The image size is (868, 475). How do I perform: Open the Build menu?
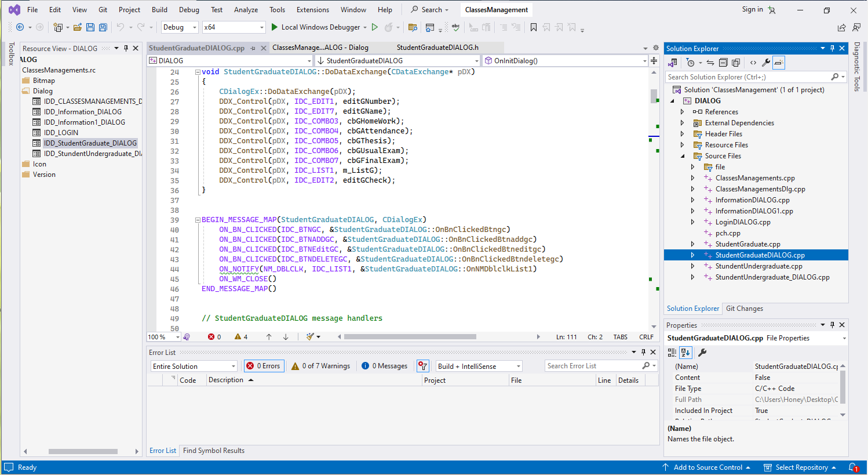pos(159,9)
